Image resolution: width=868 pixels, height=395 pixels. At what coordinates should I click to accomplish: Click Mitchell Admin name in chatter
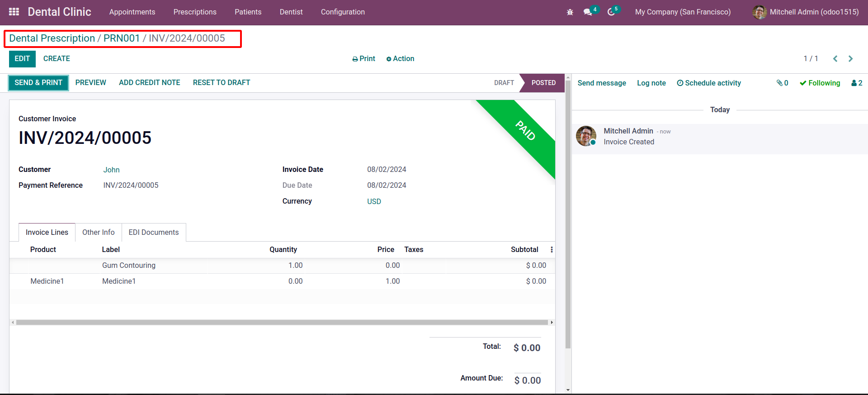(x=628, y=131)
